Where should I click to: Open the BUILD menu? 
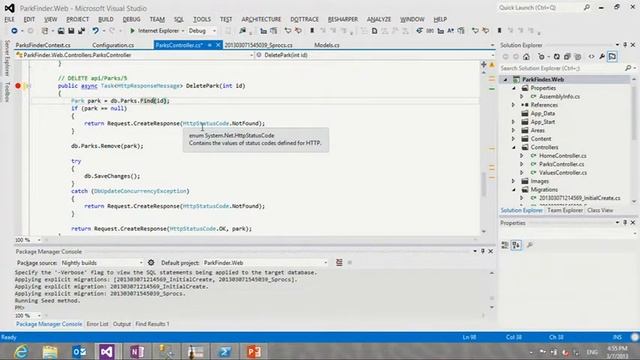pos(106,19)
